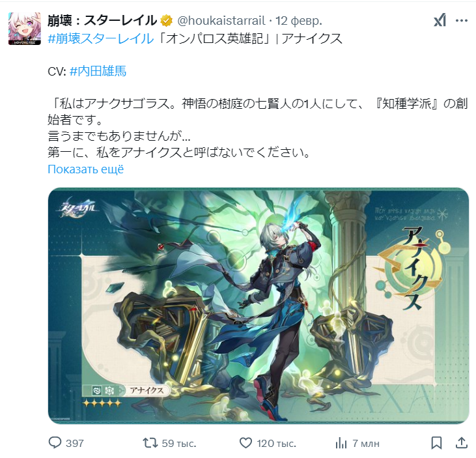Viewport: 476px width, 458px height.
Task: Click the 12 февр. timestamp
Action: pyautogui.click(x=299, y=21)
